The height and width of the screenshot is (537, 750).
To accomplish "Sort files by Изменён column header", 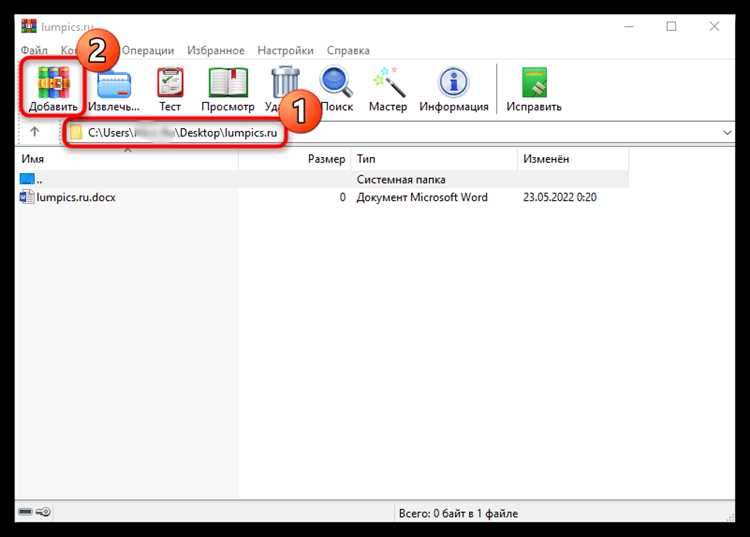I will click(x=573, y=159).
